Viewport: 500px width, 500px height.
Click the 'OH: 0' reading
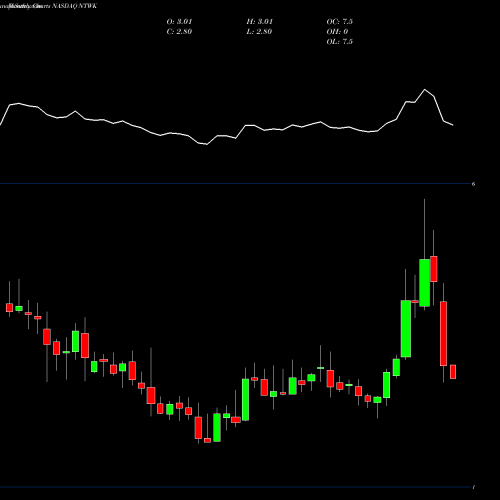pyautogui.click(x=337, y=32)
